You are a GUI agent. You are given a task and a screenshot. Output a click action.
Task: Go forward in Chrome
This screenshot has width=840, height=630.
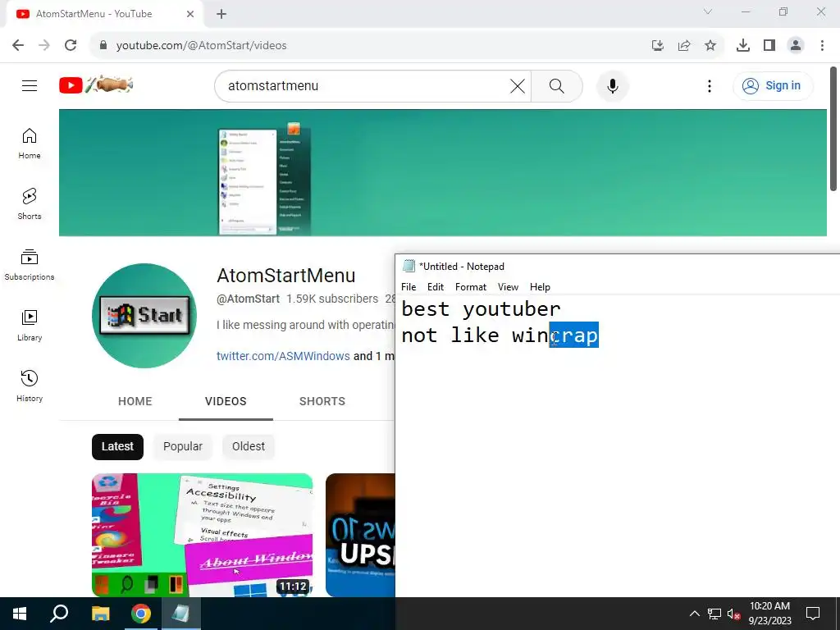tap(44, 45)
